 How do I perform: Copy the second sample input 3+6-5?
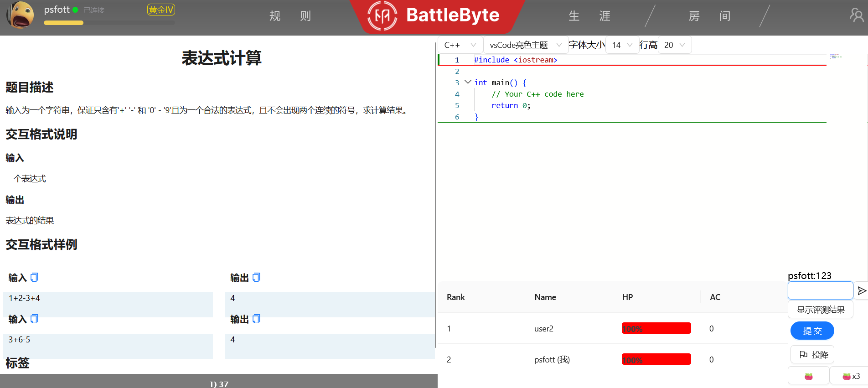coord(34,319)
